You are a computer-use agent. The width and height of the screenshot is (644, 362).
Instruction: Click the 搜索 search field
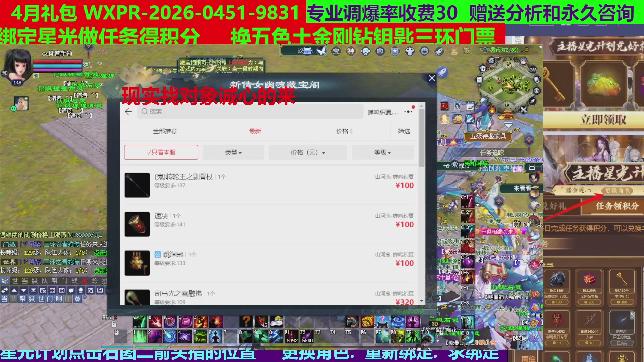pos(250,111)
